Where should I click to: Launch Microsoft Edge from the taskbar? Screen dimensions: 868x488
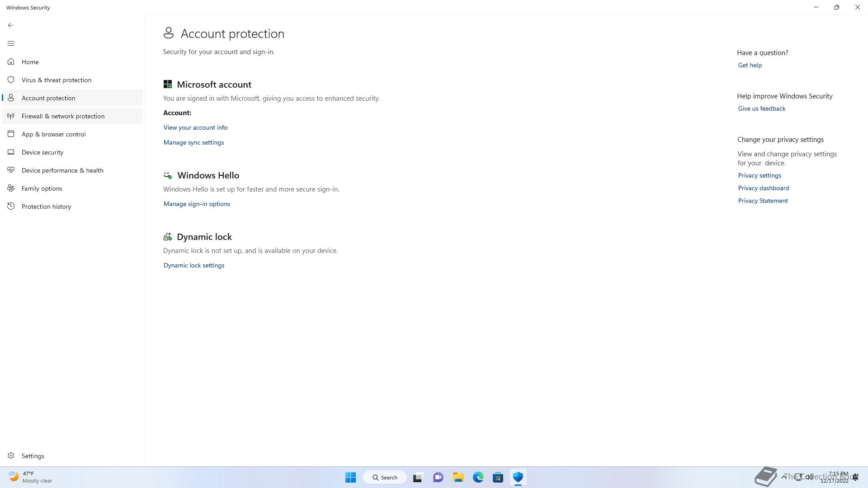coord(478,477)
